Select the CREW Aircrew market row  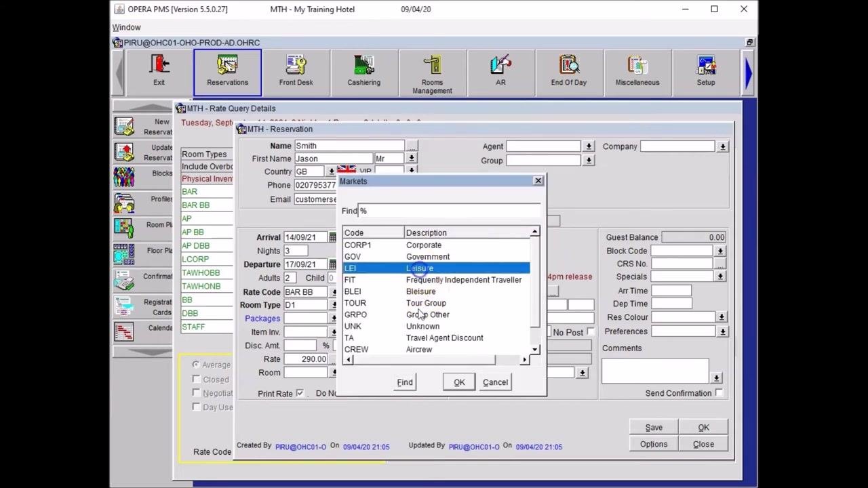click(x=436, y=349)
